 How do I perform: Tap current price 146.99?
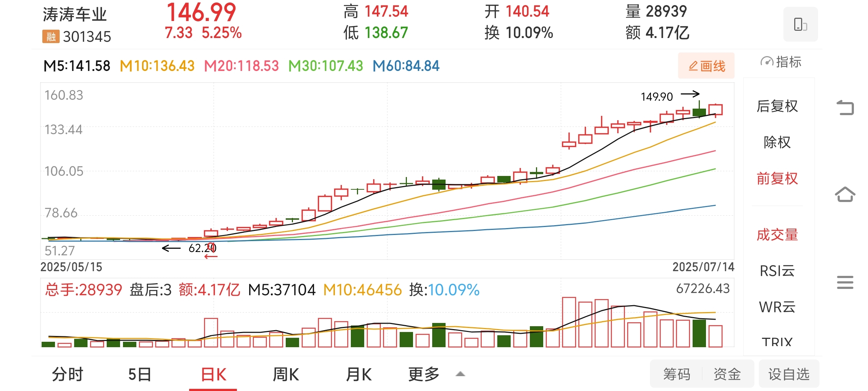201,12
